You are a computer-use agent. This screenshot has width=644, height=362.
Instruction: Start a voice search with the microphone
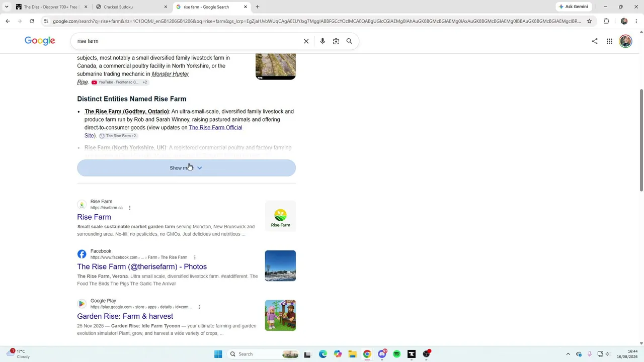323,41
